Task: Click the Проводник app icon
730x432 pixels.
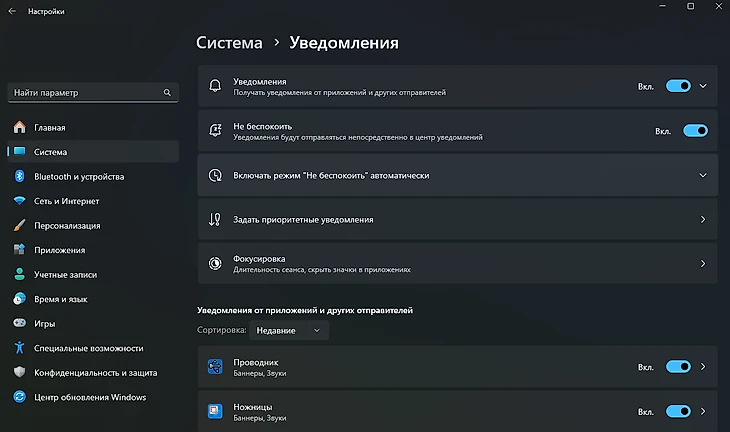Action: pos(215,367)
